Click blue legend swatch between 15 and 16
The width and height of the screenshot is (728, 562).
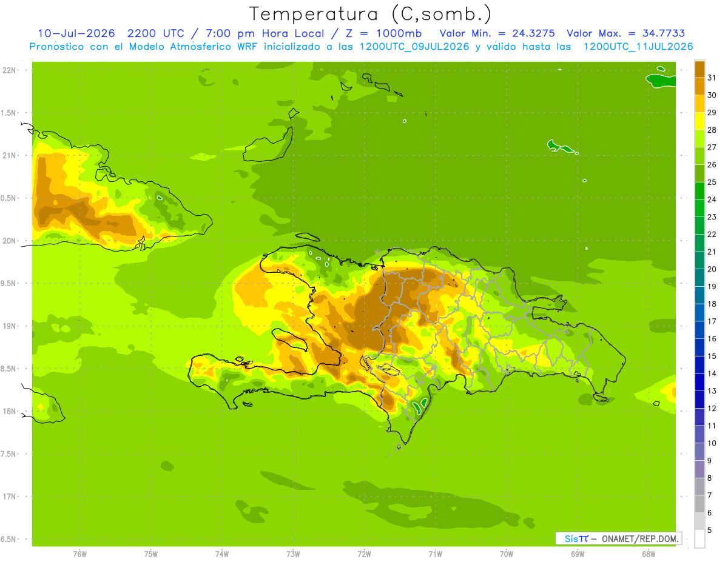(699, 347)
